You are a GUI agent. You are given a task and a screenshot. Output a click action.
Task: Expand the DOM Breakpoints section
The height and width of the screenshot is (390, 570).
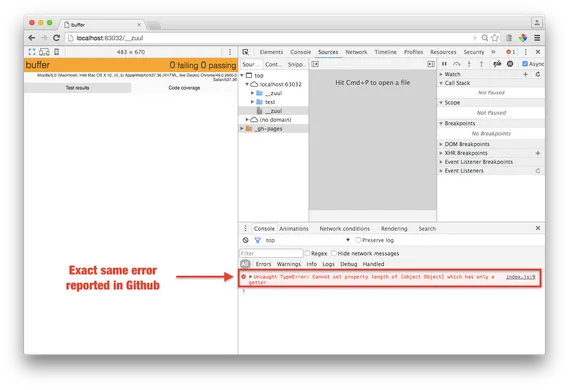[441, 144]
